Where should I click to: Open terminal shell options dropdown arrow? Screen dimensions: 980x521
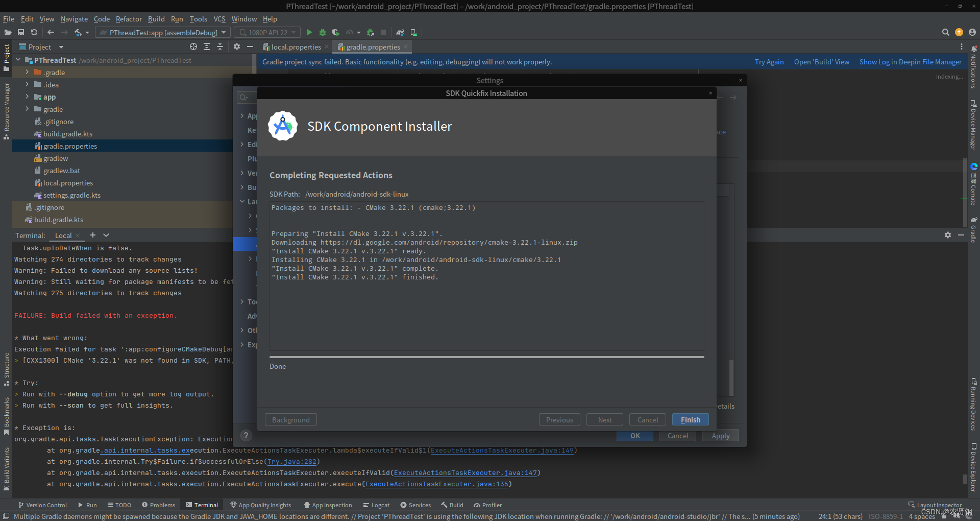coord(106,235)
